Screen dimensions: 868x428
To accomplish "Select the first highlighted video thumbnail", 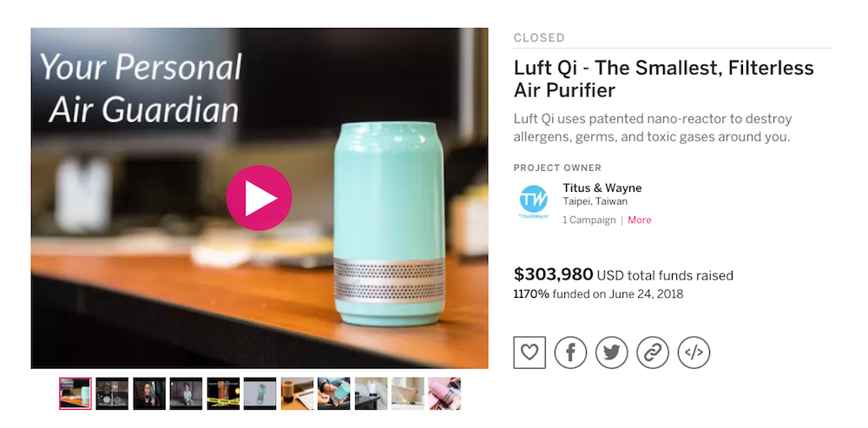I will tap(76, 393).
